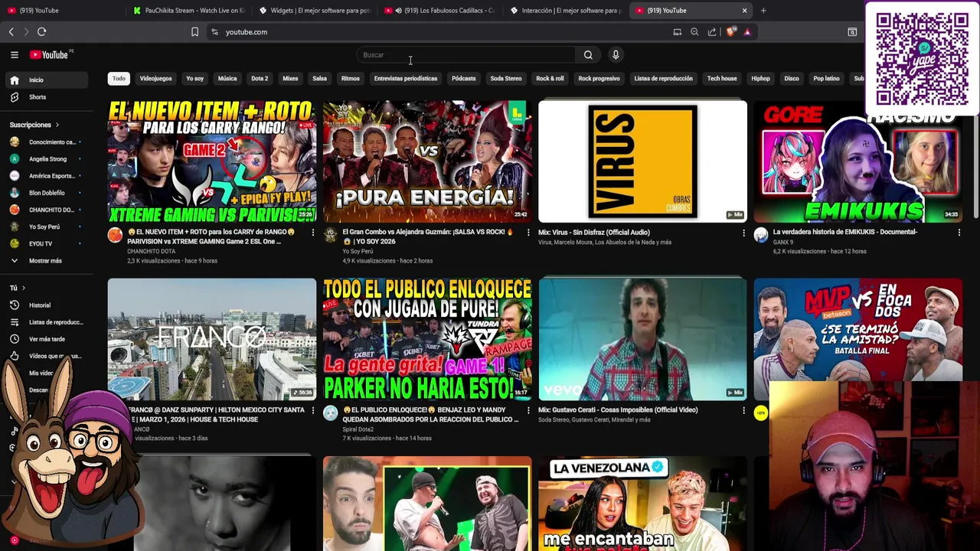The height and width of the screenshot is (551, 980).
Task: Select the Videojuegos filter chip
Action: tap(155, 79)
